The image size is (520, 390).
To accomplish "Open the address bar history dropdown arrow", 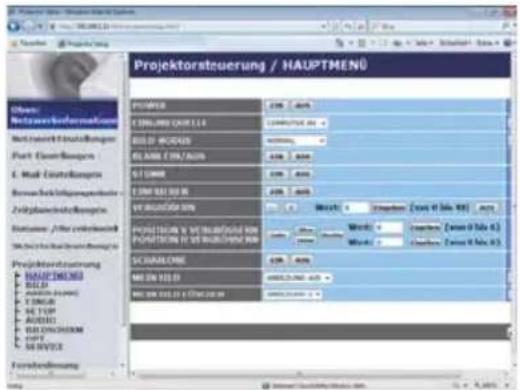I will [x=323, y=26].
